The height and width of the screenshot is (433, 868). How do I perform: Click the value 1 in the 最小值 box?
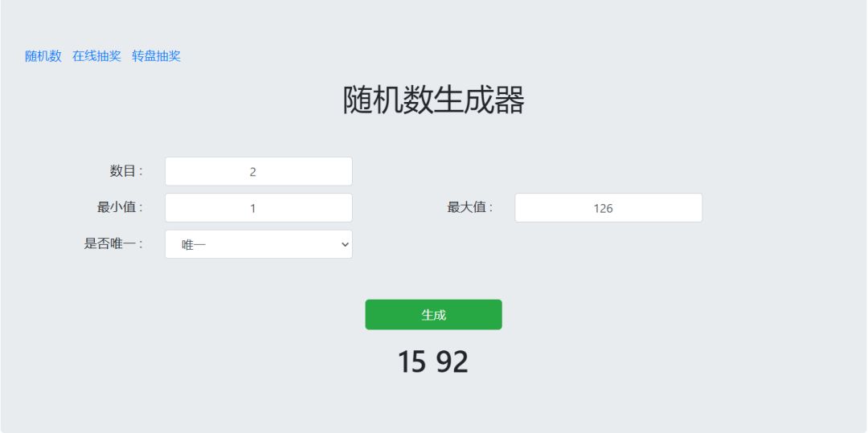253,208
